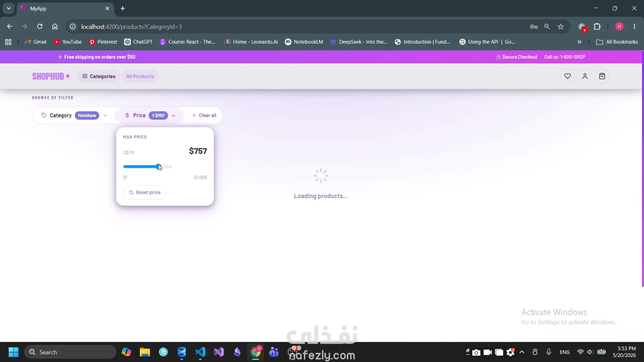Click the max price slider thumb
The width and height of the screenshot is (644, 362).
159,167
